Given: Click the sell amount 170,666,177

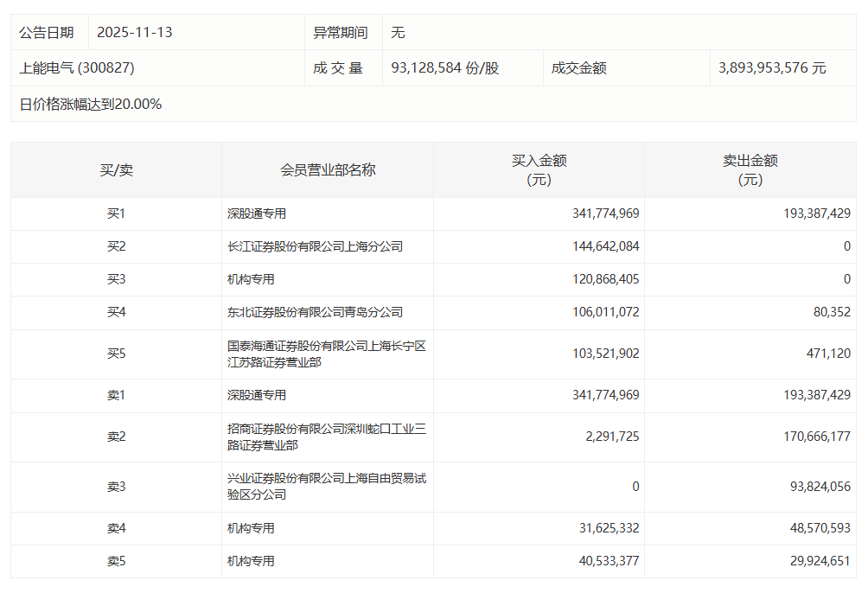Looking at the screenshot, I should click(811, 437).
